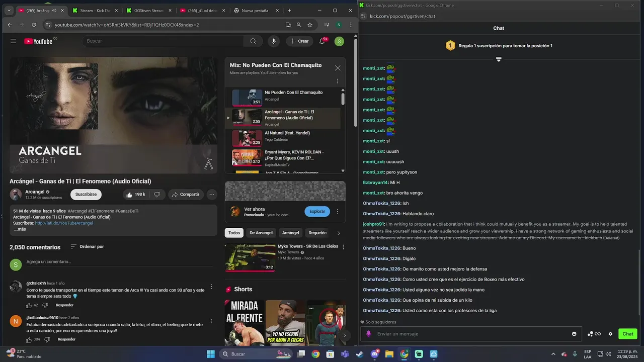Reply to @niltonhuisa9610 via Responder
The image size is (644, 362).
(66, 339)
